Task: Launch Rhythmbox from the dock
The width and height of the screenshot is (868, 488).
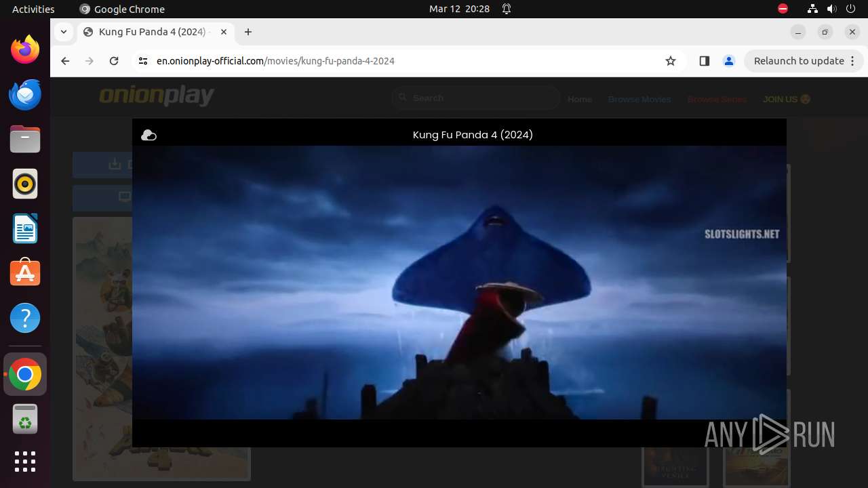Action: (25, 184)
